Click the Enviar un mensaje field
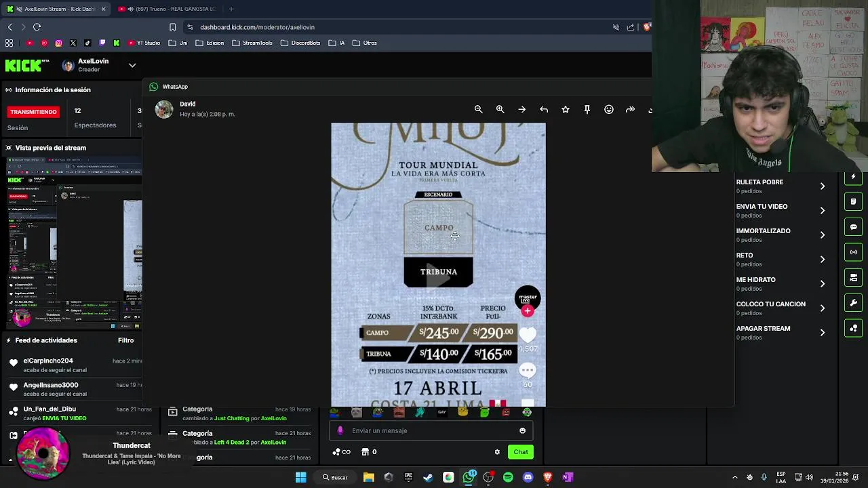The image size is (868, 488). (x=431, y=430)
